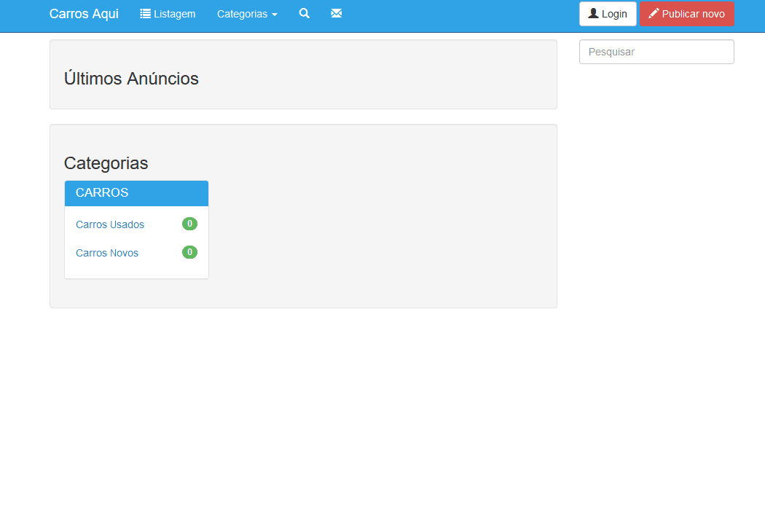Click the pencil icon in Publicar novo
The width and height of the screenshot is (765, 532).
(654, 14)
